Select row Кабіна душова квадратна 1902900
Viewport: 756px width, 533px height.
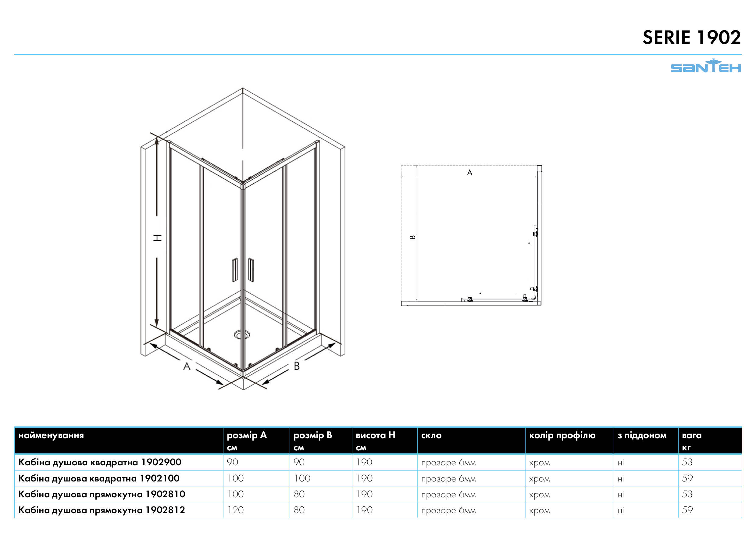pos(100,462)
